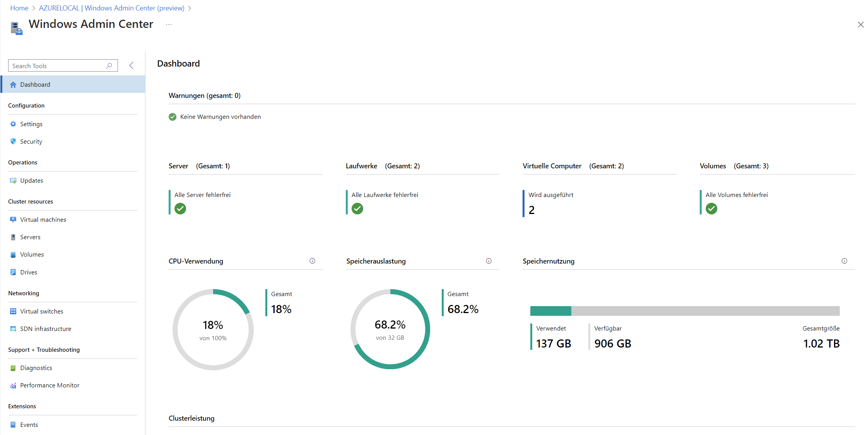This screenshot has height=435, width=868.
Task: Click the Performance Monitor icon
Action: point(13,385)
